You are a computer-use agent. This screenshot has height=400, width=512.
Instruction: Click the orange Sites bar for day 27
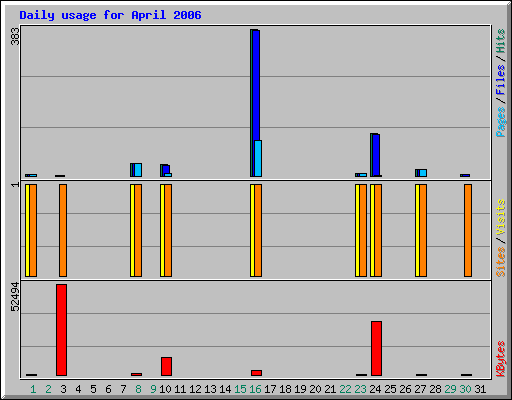[423, 230]
